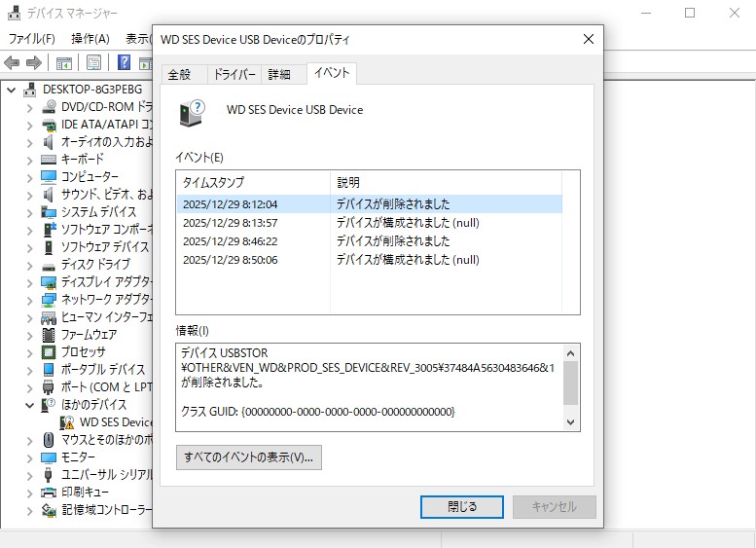Click the show/hide console tree toolbar icon
Viewport: 756px width, 548px height.
coord(63,63)
